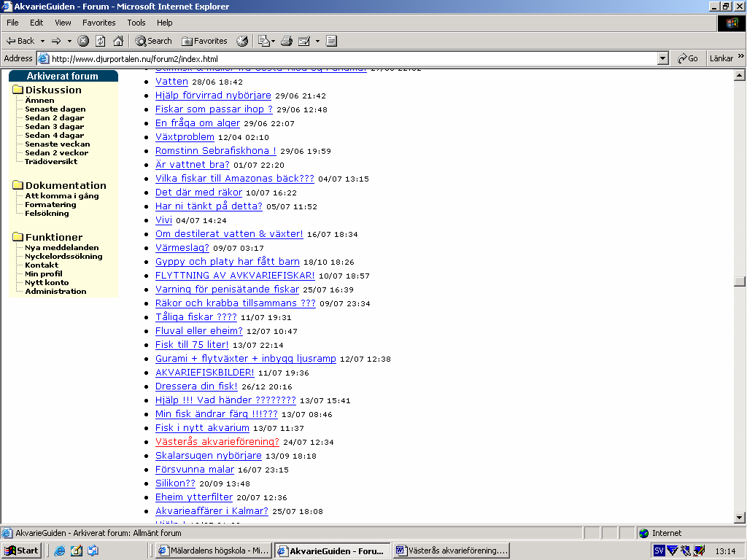
Task: Select Senaste dagen in the sidebar
Action: click(x=55, y=109)
